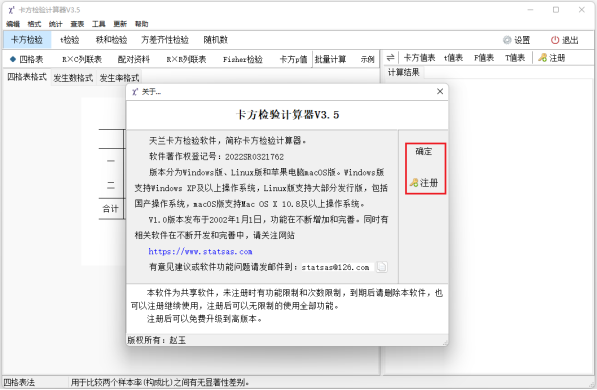Open the 工具 menu

[x=99, y=24]
